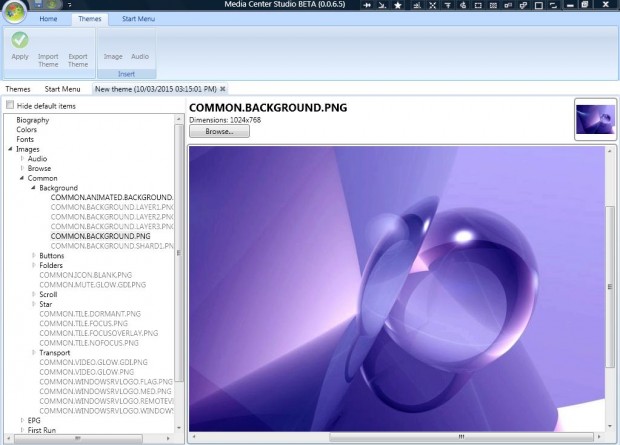Select COMMON.BACKGROUND.SHARD1.PNG in the tree

click(x=112, y=245)
